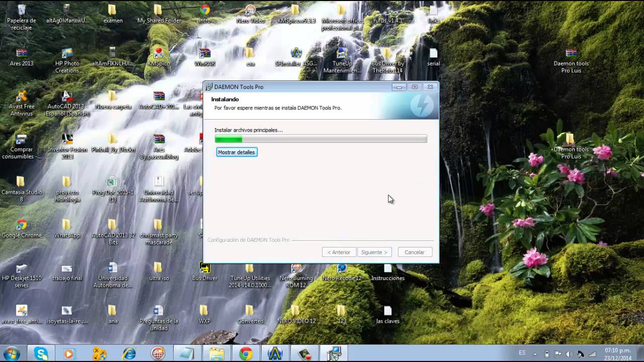The image size is (644, 362).
Task: Select the intro Chrome file icon
Action: (x=205, y=14)
